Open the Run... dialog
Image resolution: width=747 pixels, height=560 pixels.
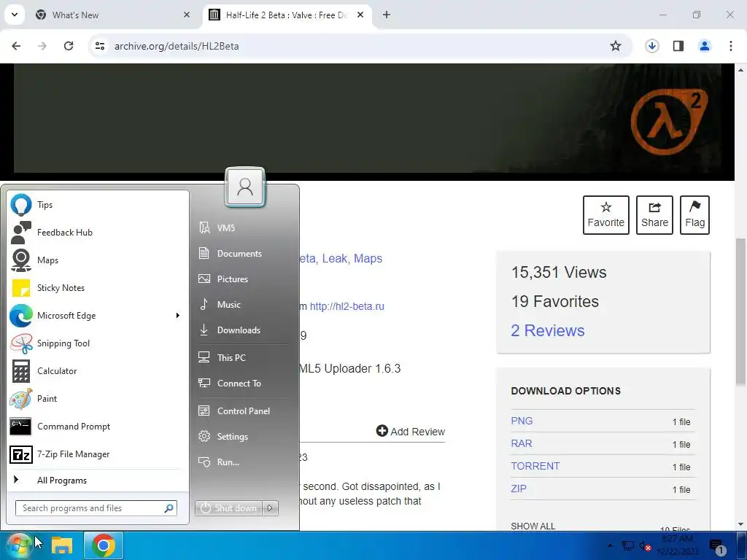(x=243, y=462)
